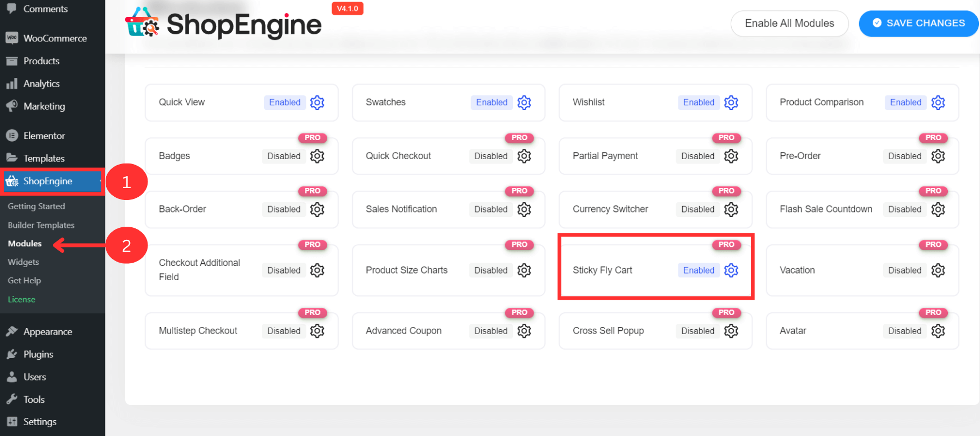Click Disabled status on Quick Checkout
This screenshot has height=436, width=980.
[491, 156]
